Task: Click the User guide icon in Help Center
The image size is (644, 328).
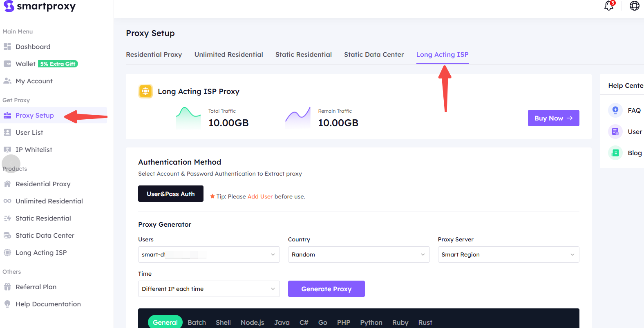Action: [x=615, y=132]
